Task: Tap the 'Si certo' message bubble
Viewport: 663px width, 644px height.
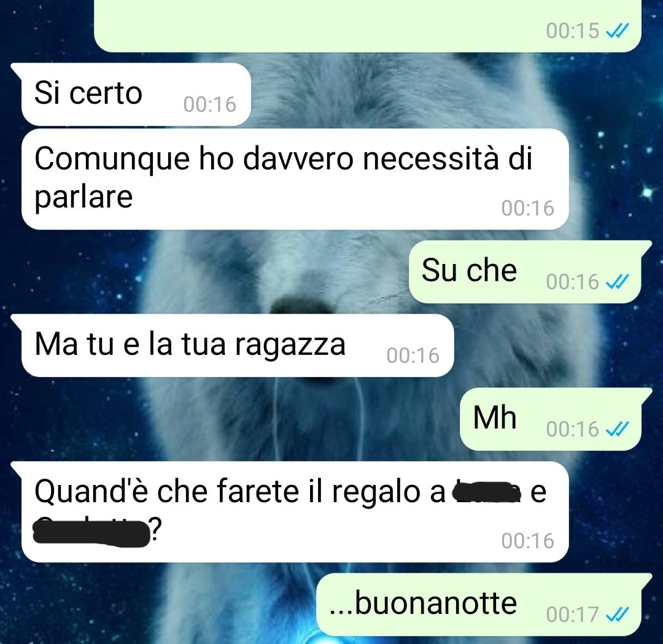Action: point(135,94)
